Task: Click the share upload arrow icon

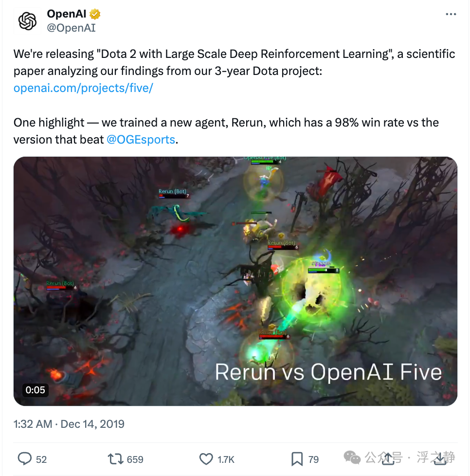Action: coord(388,458)
